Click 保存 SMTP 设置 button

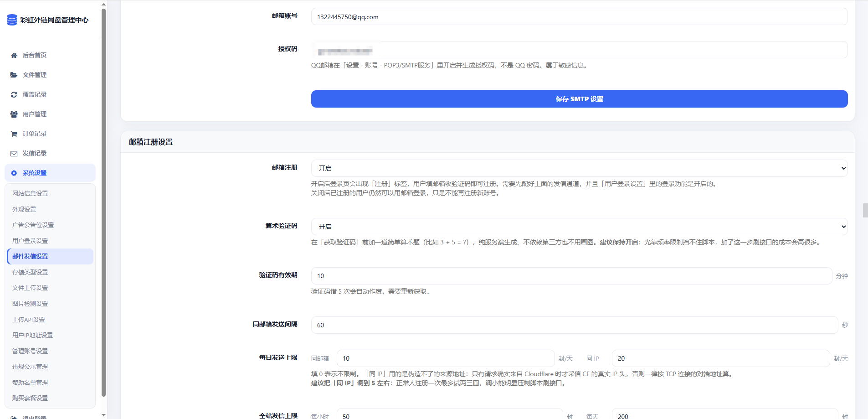[579, 99]
